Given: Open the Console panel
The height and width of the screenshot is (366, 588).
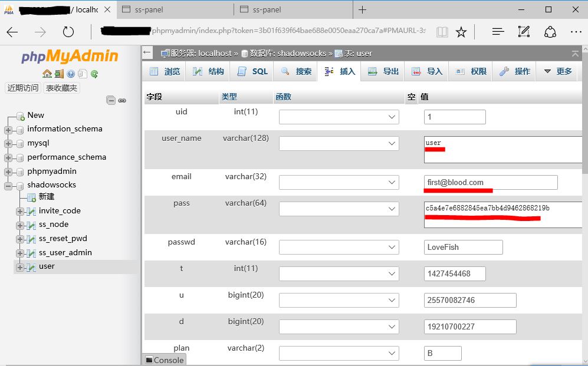Looking at the screenshot, I should click(x=164, y=360).
